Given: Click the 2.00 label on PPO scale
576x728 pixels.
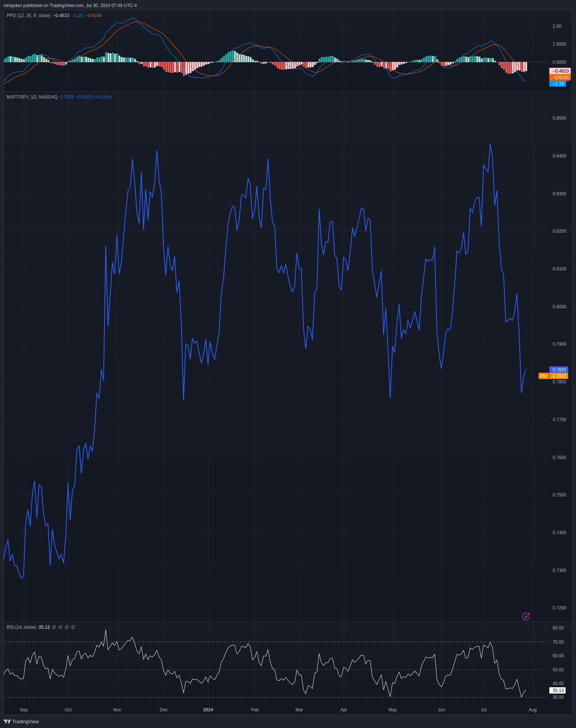Looking at the screenshot, I should pyautogui.click(x=557, y=26).
